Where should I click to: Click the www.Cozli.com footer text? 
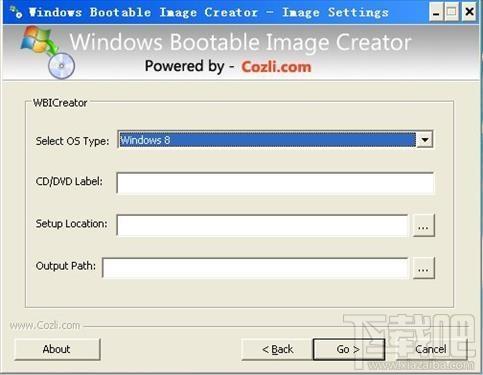click(45, 325)
